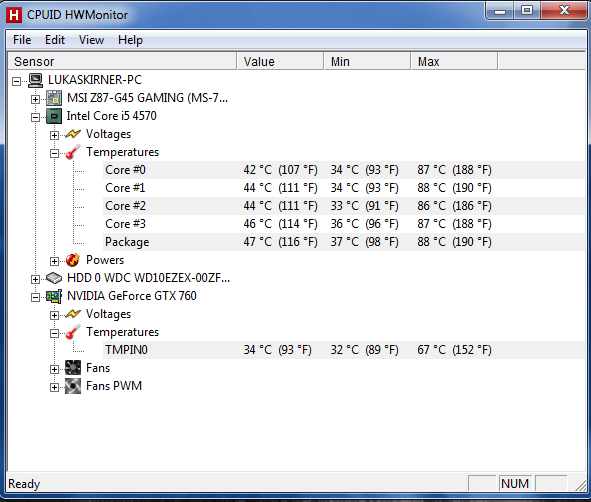Select the TMPIN0 GPU temperature row
Screen dimensions: 591x502
point(344,350)
